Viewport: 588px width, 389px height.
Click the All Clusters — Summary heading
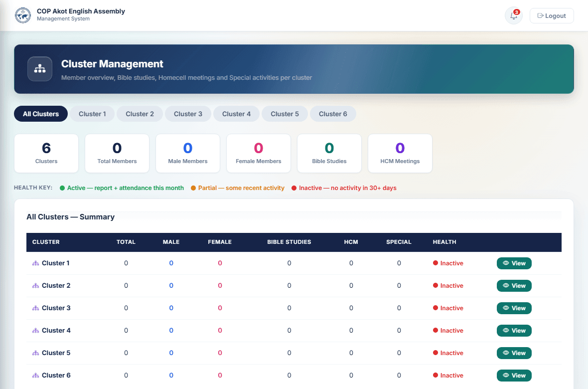[70, 217]
